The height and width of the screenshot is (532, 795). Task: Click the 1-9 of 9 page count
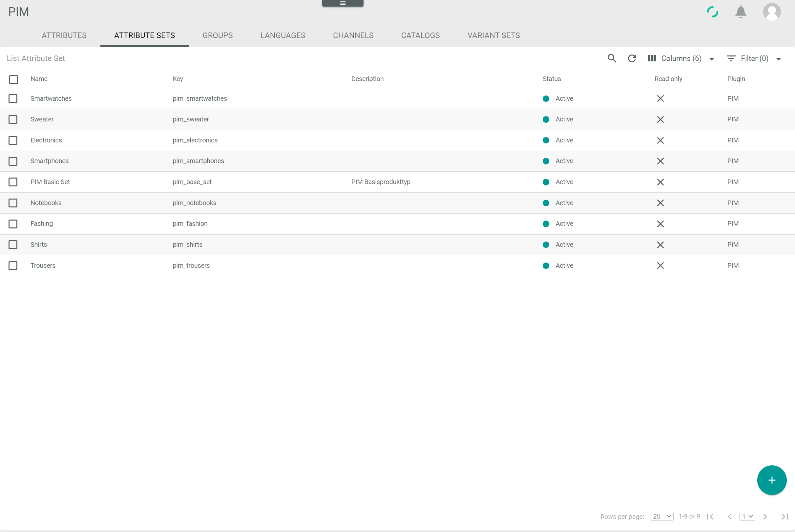coord(689,516)
